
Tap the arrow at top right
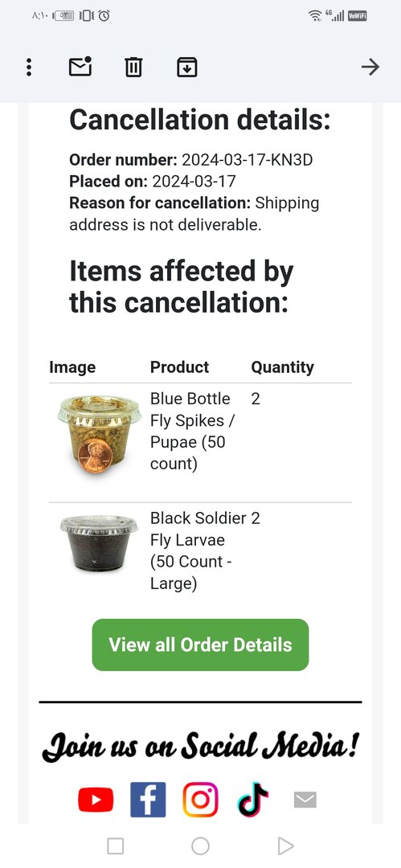(370, 68)
